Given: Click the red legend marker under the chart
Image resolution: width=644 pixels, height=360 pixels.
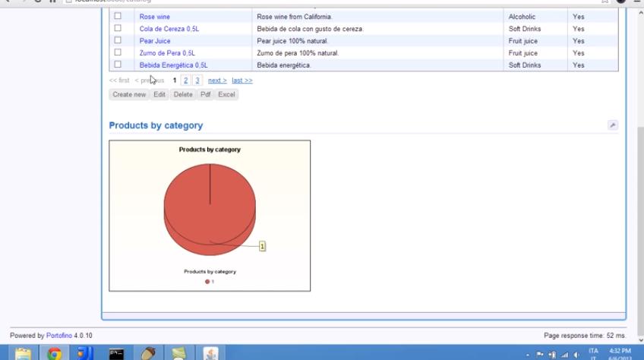Looking at the screenshot, I should 207,282.
